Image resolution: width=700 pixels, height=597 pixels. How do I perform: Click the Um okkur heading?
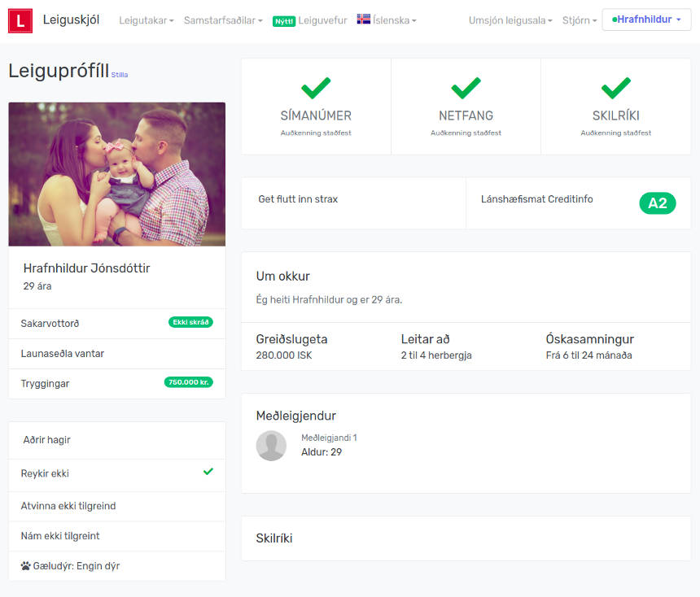coord(283,277)
